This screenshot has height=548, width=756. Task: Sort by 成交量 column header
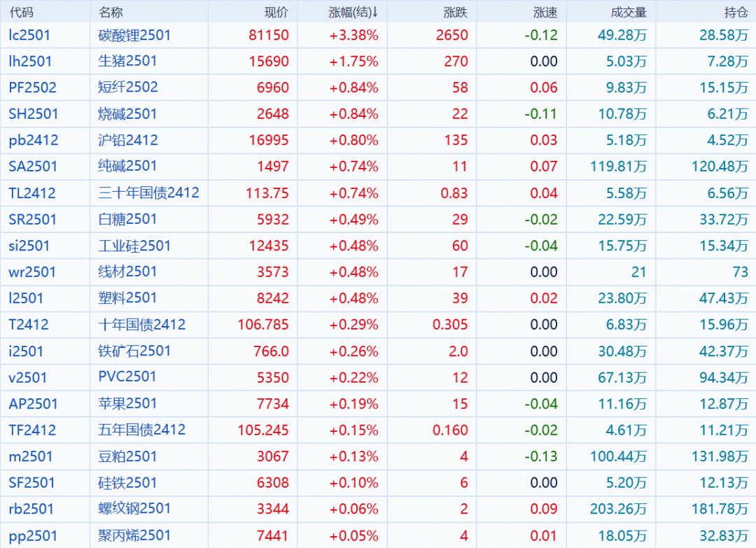coord(628,12)
